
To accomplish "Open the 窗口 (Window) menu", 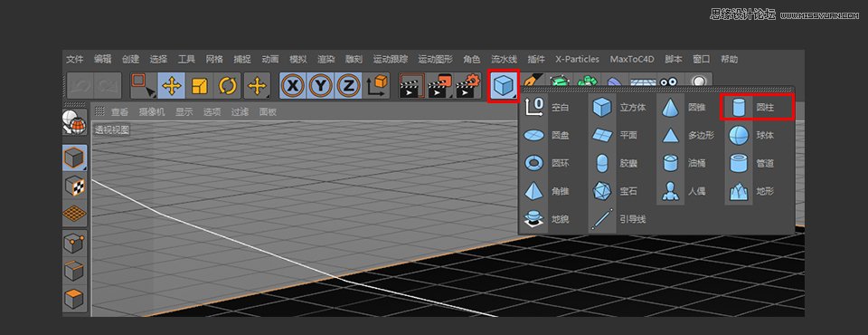I will (702, 60).
